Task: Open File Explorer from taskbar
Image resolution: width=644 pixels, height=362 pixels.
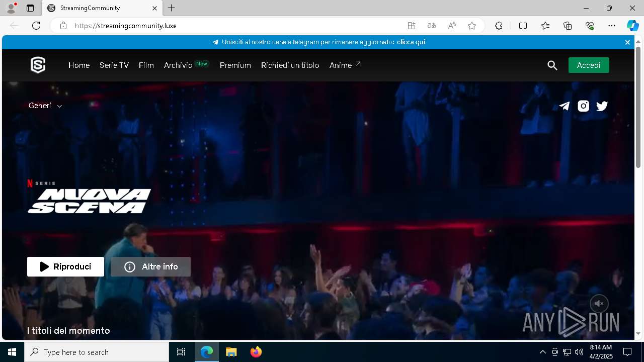Action: tap(231, 352)
